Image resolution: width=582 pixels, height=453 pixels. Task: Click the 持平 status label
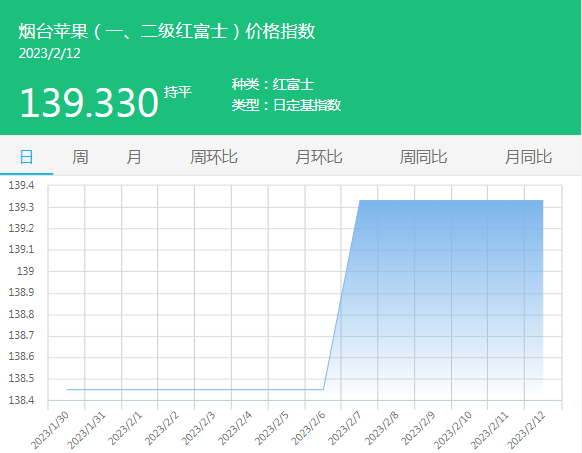177,92
